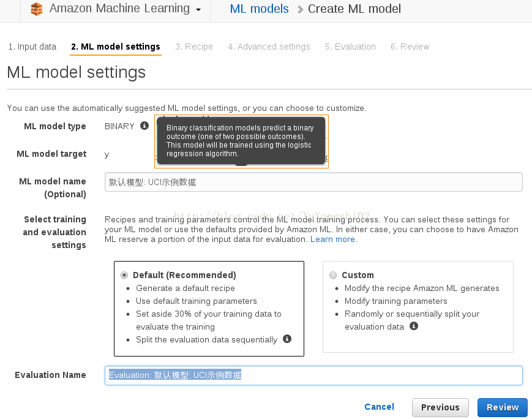This screenshot has height=419, width=532.
Task: Click 'Set aside 30% of your training data' bullet
Action: [209, 320]
